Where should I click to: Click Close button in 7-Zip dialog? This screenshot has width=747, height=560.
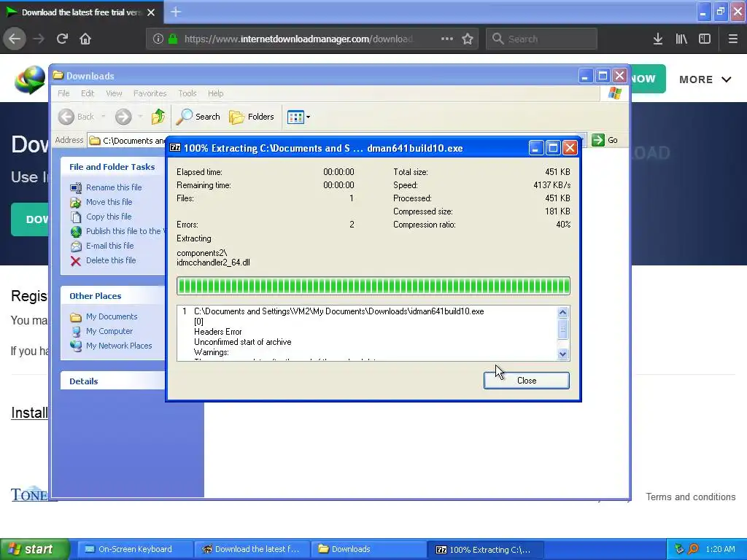coord(527,381)
